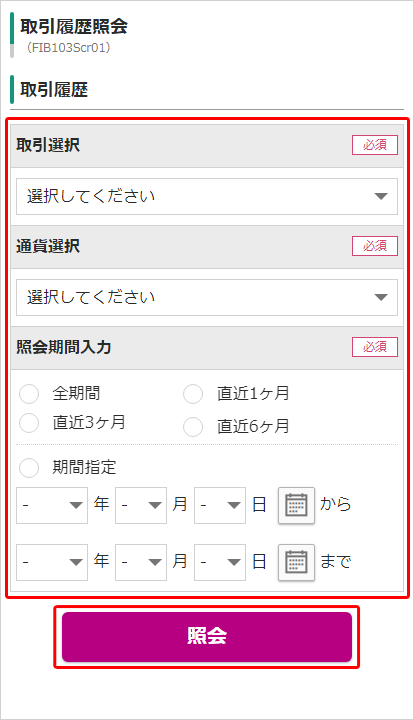Click the 必須 badge beside 取引選択
This screenshot has width=414, height=720.
click(x=375, y=145)
